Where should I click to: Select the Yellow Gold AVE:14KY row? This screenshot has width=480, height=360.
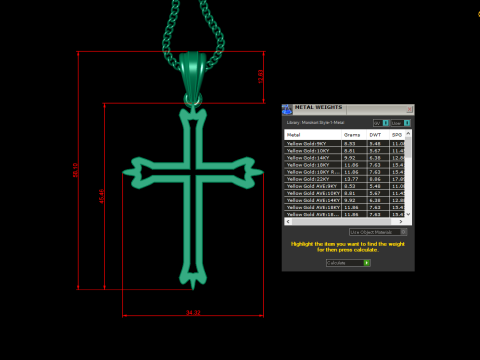click(x=344, y=200)
